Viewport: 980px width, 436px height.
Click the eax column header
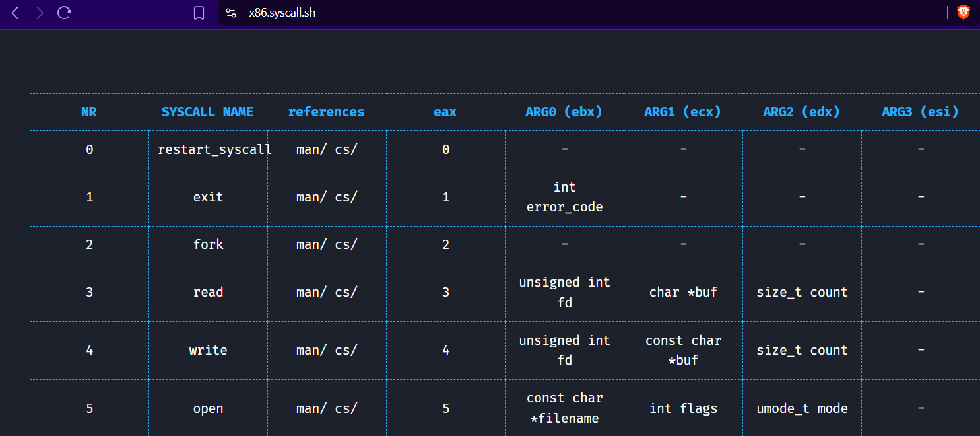pos(445,112)
